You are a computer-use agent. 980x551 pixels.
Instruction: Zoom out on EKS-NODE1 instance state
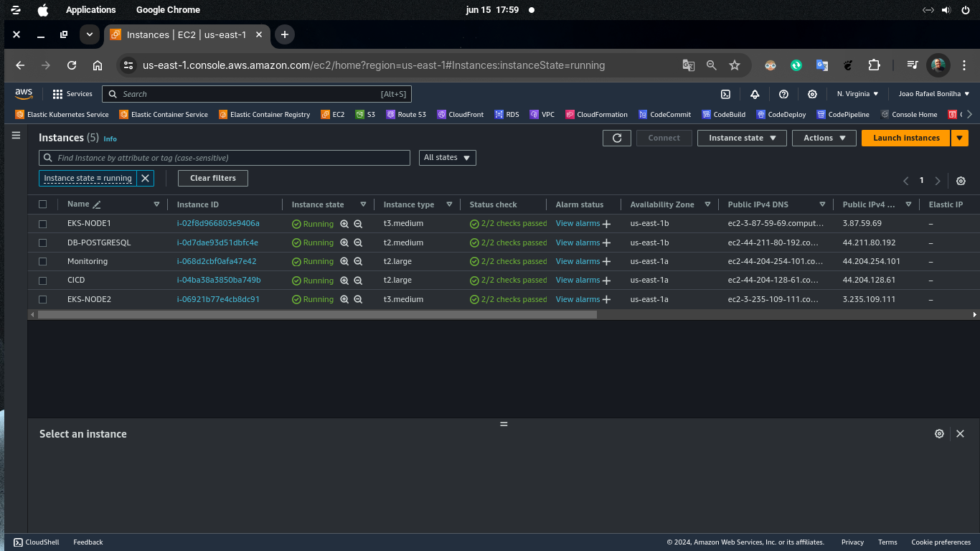[358, 224]
